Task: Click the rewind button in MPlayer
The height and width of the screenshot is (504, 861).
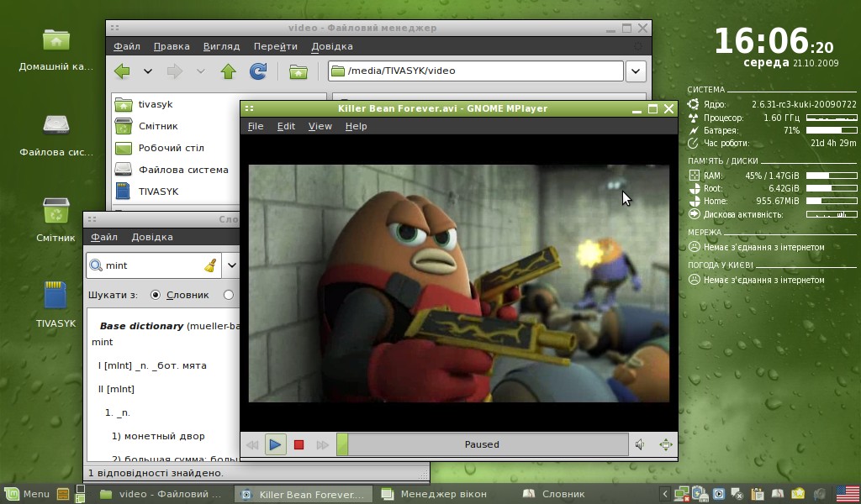Action: pos(252,444)
